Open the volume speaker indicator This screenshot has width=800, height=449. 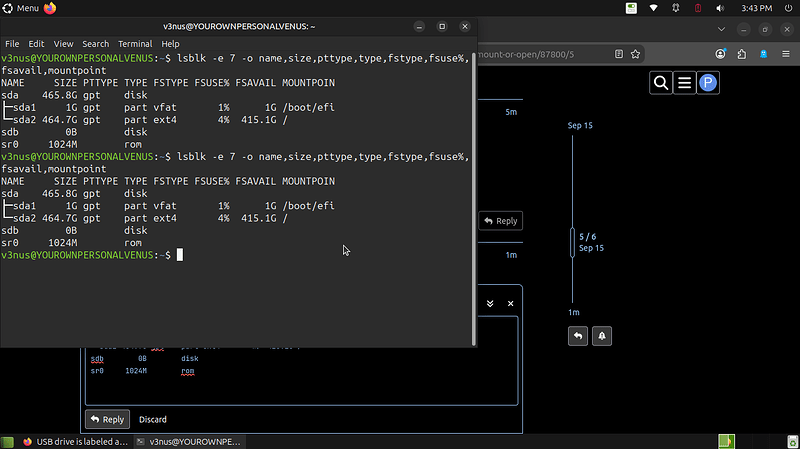[x=720, y=8]
